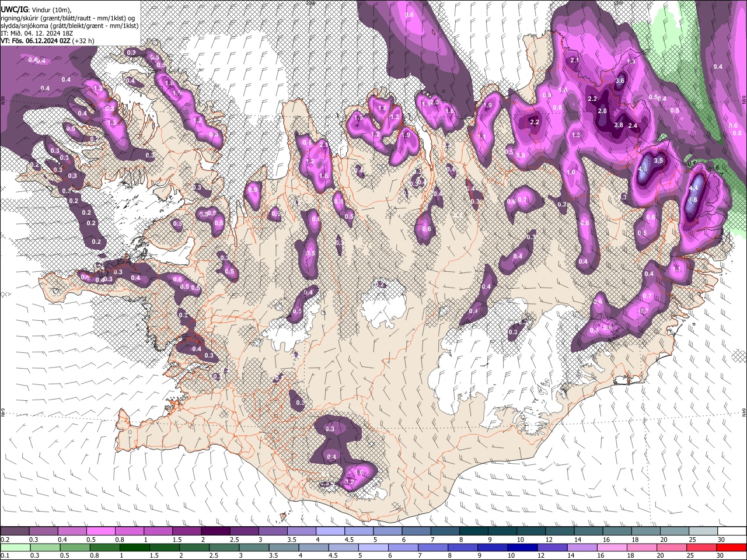Viewport: 747px width, 560px height.
Task: Select the dark teal swatch between 8 and 9
Action: click(474, 531)
